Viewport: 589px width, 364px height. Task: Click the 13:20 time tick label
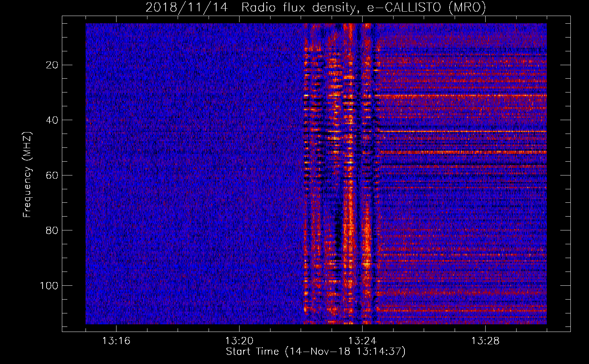tap(239, 341)
